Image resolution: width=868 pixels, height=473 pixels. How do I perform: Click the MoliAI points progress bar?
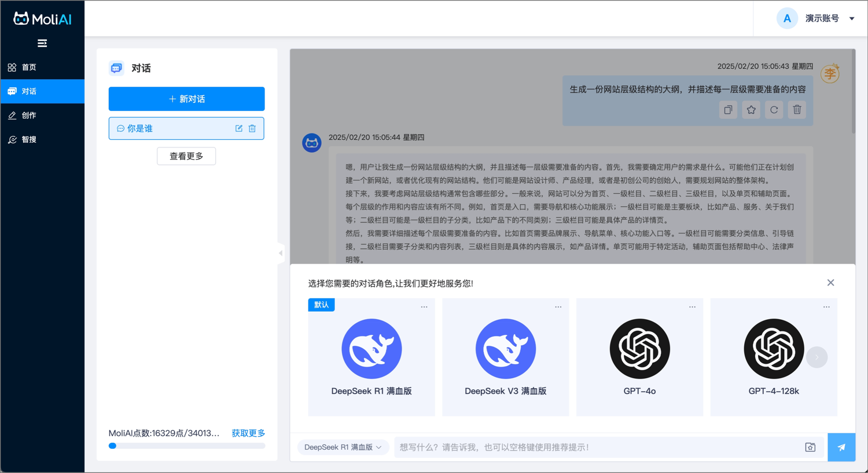click(x=186, y=446)
